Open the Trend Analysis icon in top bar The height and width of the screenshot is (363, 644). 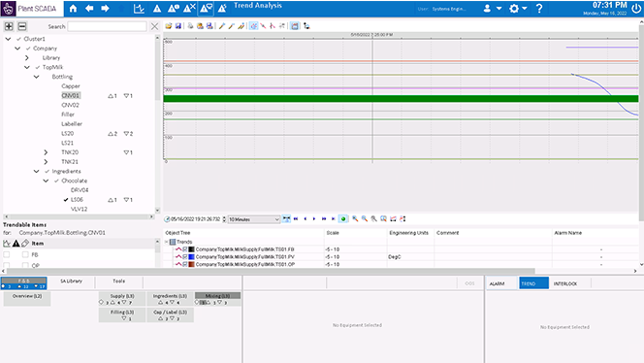(206, 8)
